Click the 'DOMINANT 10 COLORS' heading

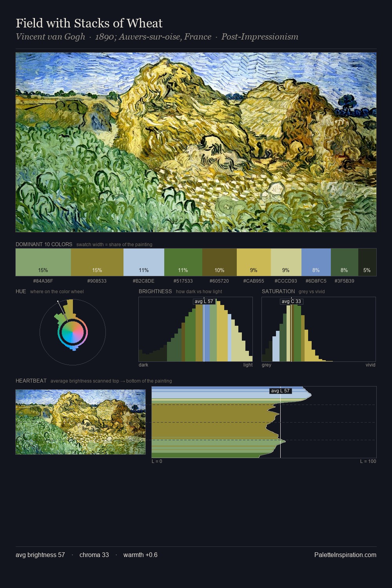pyautogui.click(x=44, y=244)
